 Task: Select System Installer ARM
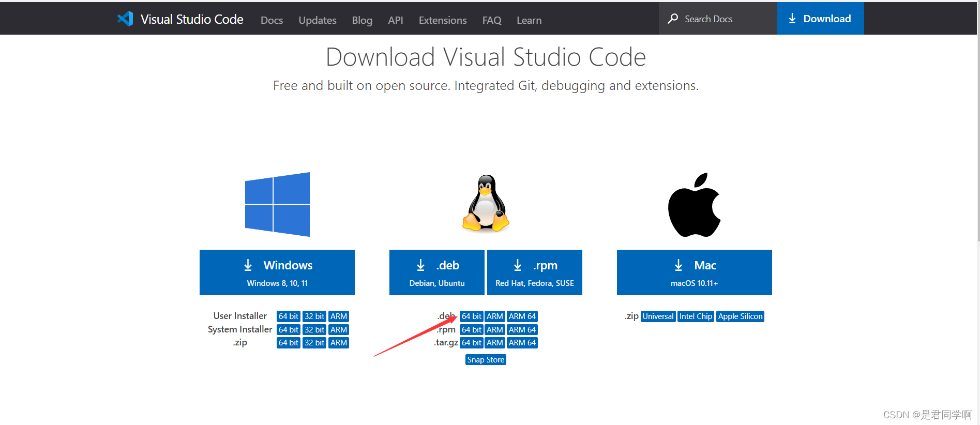point(339,330)
